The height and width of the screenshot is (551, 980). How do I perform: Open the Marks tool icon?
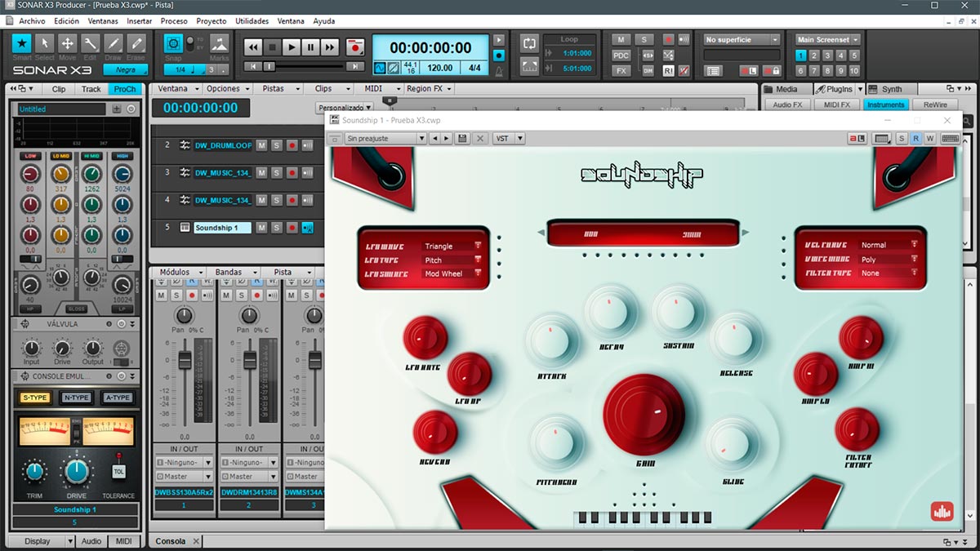point(219,43)
